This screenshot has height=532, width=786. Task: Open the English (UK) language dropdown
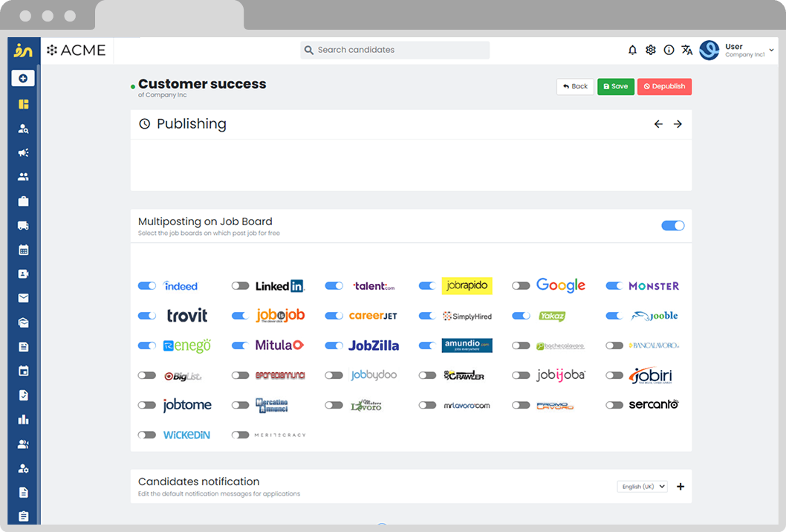[642, 487]
